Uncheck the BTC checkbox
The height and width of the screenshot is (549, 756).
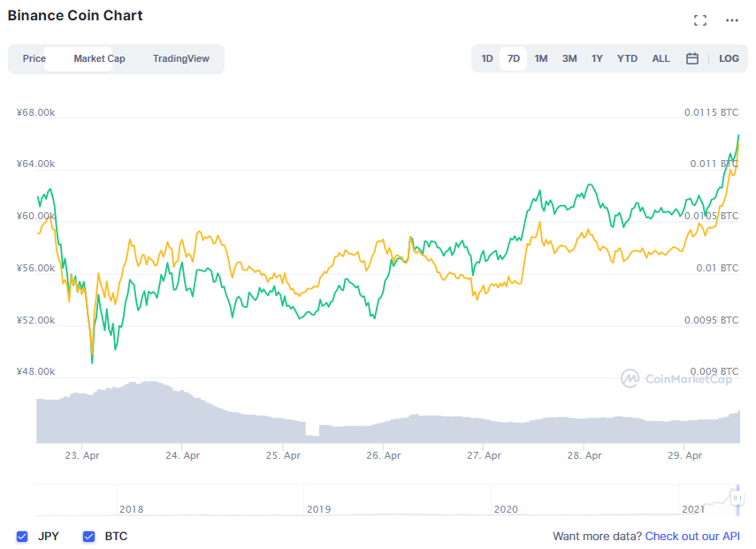[88, 536]
